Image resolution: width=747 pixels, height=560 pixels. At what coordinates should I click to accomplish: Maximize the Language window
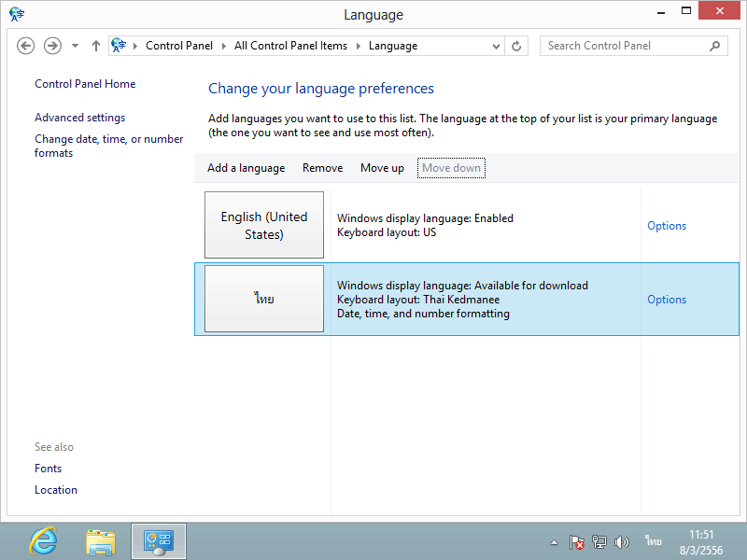pos(686,11)
